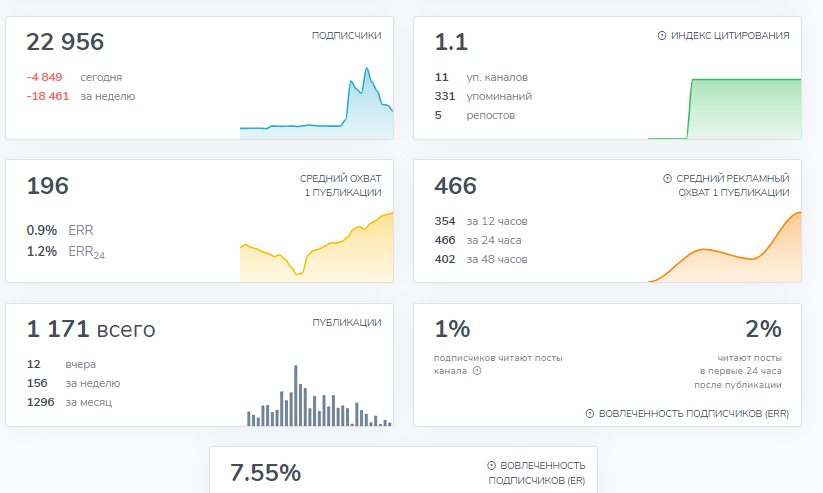Screen dimensions: 823x493
Task: Open the Средний охват 1 публикации title
Action: click(341, 185)
